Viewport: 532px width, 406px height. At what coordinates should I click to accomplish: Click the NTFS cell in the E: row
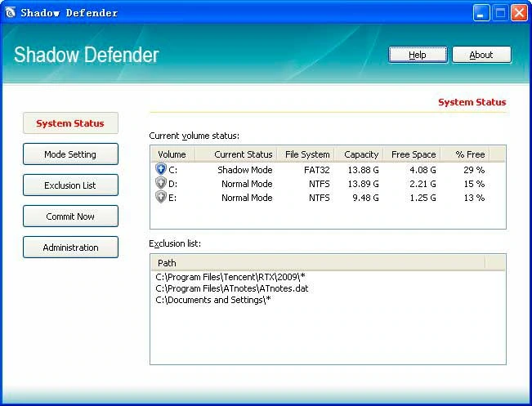[x=319, y=198]
